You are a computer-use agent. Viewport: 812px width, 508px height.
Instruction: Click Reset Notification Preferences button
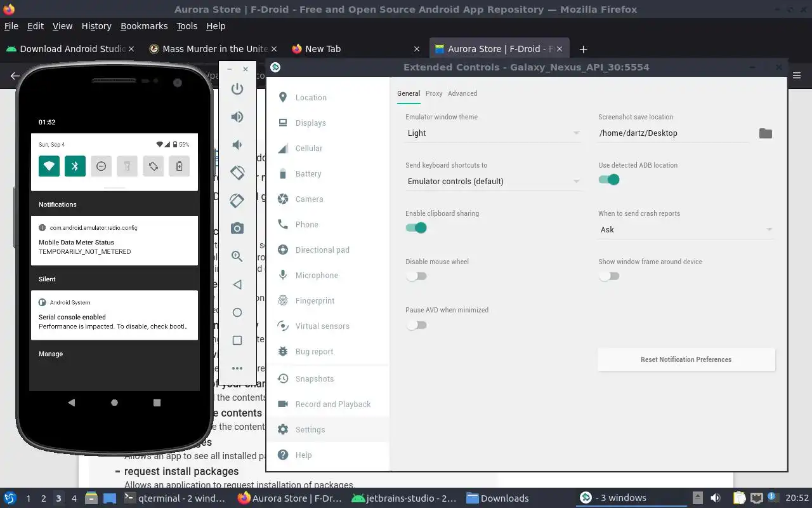[686, 359]
